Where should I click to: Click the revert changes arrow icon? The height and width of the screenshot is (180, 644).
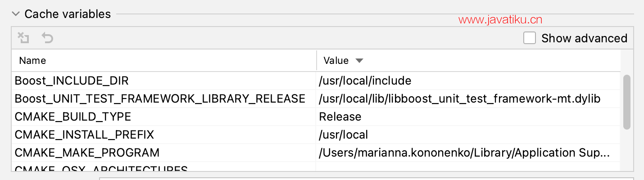[x=47, y=38]
